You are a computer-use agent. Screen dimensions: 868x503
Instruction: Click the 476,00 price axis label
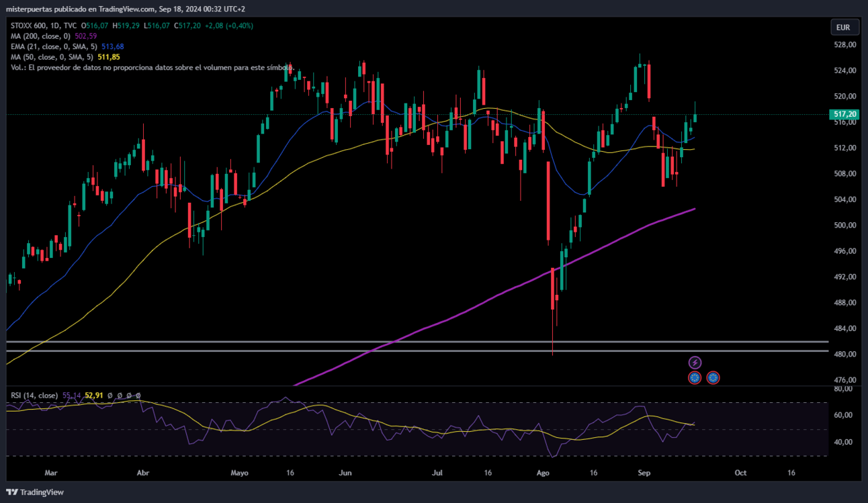pyautogui.click(x=846, y=381)
